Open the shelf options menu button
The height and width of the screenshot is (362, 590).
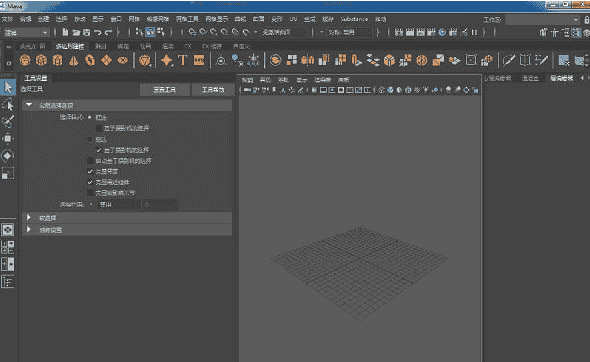pyautogui.click(x=9, y=63)
